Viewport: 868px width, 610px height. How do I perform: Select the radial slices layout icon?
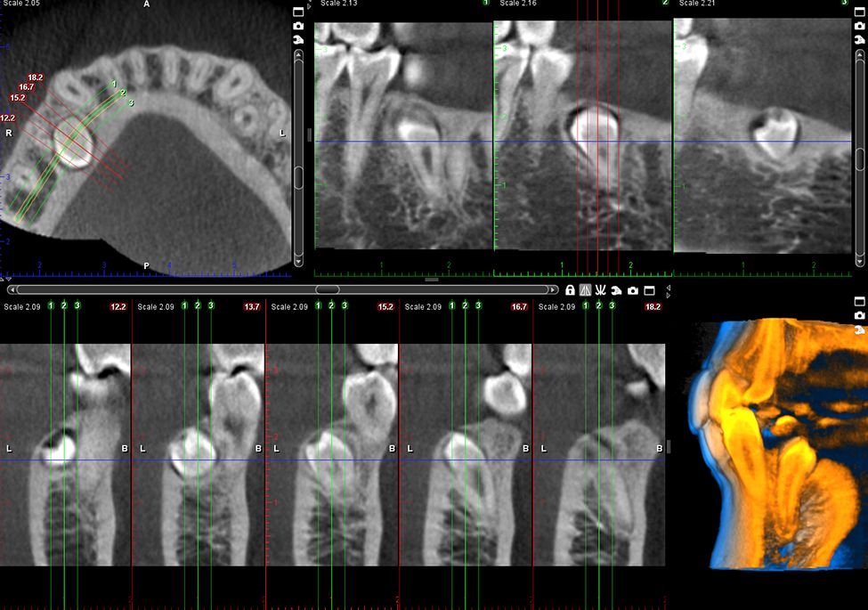tap(601, 290)
